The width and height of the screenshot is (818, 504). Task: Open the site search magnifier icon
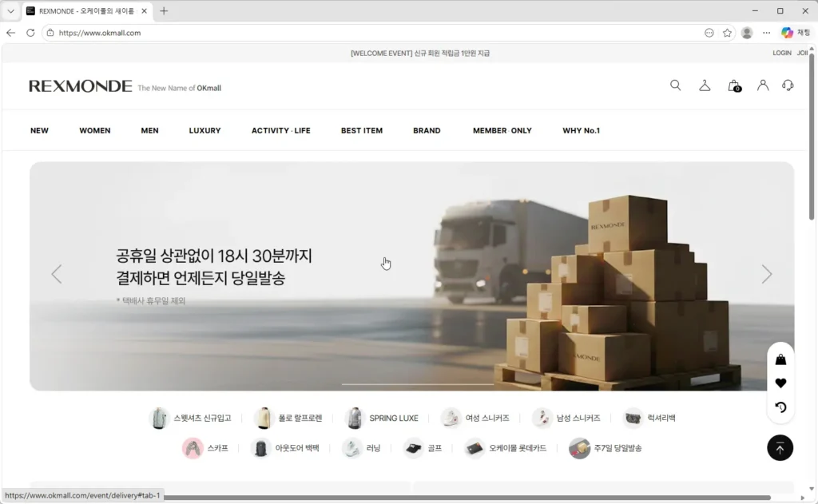675,85
